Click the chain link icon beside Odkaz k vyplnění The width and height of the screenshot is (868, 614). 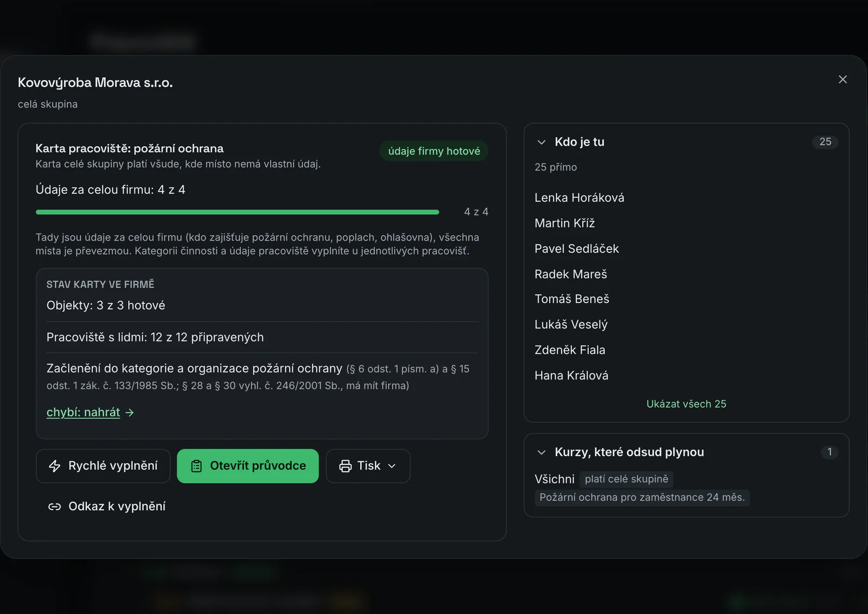[x=55, y=507]
